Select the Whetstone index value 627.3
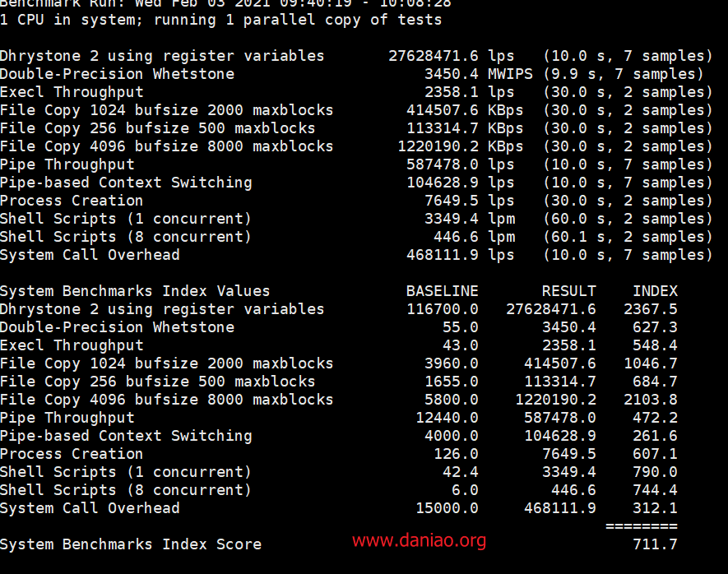The width and height of the screenshot is (728, 574). click(655, 327)
